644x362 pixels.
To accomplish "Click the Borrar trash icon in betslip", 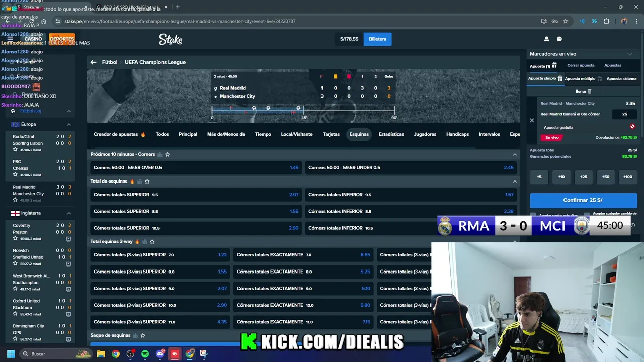I will 590,92.
